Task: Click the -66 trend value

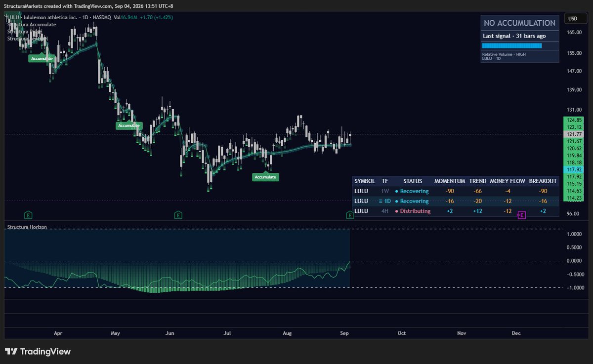Action: pos(478,191)
